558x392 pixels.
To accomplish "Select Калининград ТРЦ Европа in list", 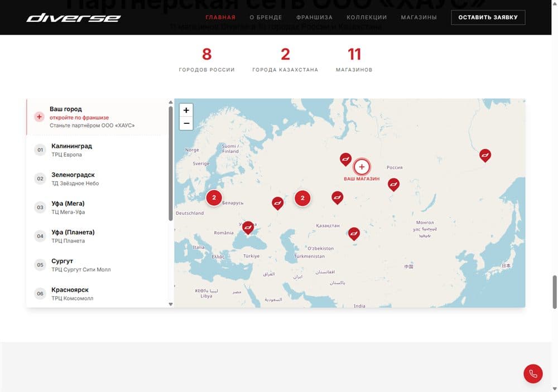I will pos(98,150).
